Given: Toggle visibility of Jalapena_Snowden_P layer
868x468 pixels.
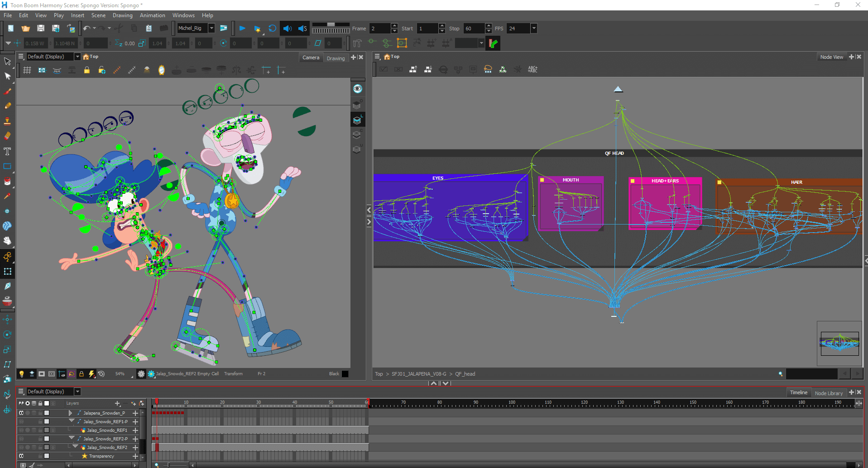Looking at the screenshot, I should (x=21, y=413).
